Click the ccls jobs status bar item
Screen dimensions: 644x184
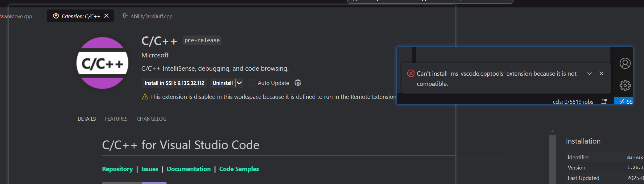573,102
